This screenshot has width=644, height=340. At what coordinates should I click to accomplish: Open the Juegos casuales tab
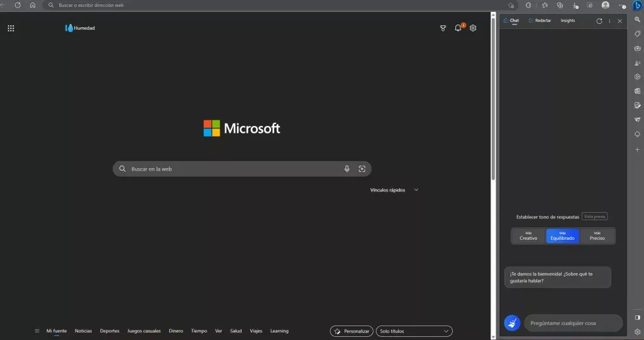144,331
